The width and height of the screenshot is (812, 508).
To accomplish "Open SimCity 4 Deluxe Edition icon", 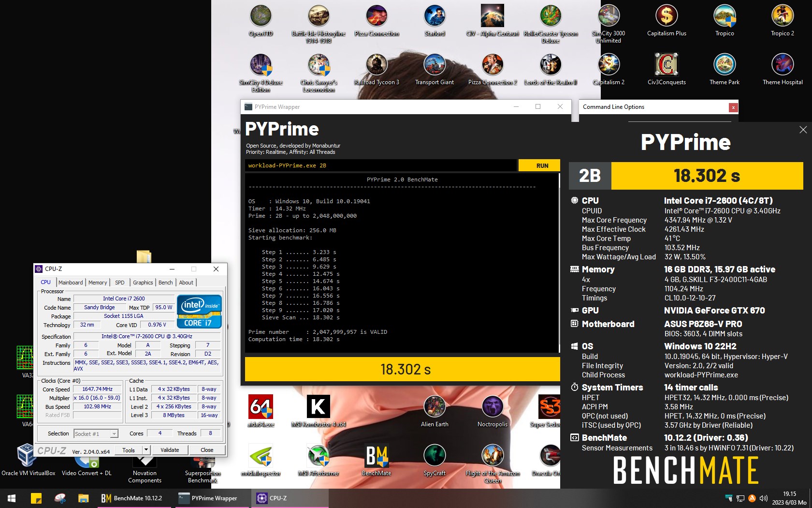I will 261,73.
